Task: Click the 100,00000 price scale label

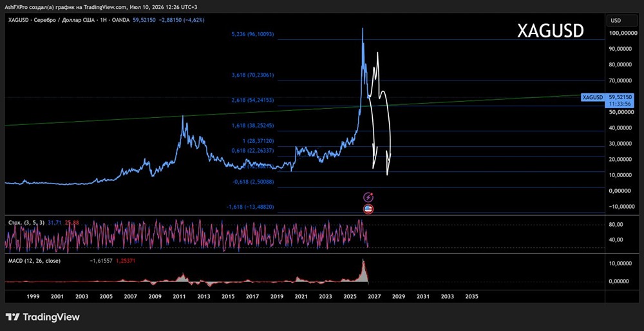Action: tap(621, 33)
